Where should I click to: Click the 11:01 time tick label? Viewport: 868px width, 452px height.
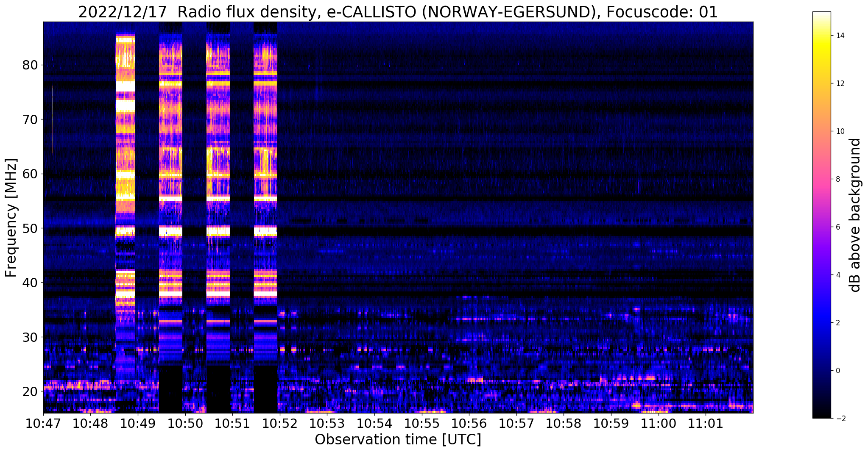[706, 423]
